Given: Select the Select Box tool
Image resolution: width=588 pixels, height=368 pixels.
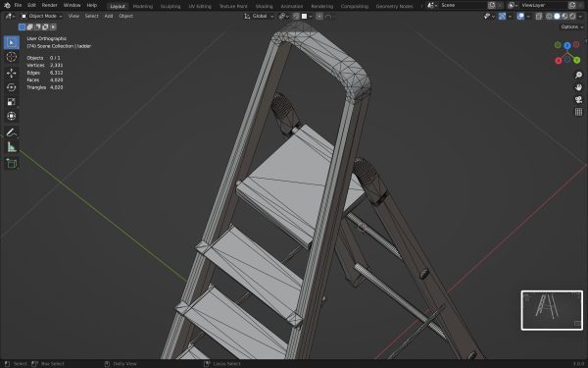Looking at the screenshot, I should 11,42.
